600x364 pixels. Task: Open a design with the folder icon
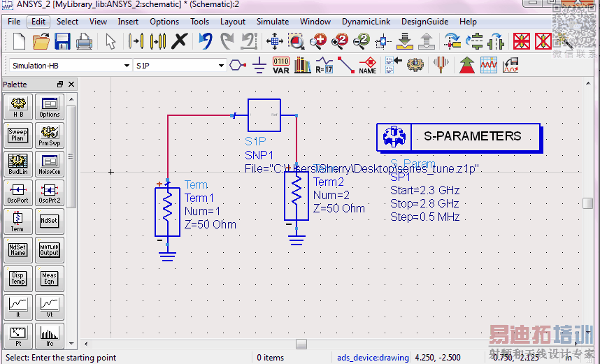41,41
